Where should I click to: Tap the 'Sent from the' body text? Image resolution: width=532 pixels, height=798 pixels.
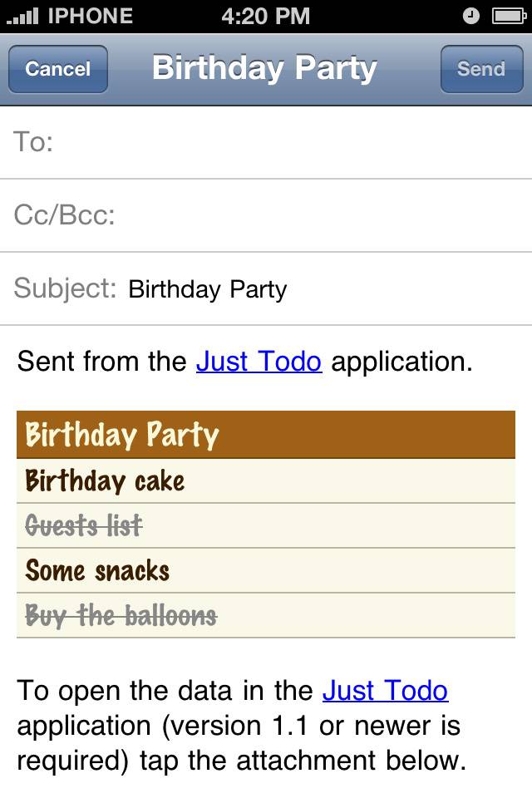(101, 362)
